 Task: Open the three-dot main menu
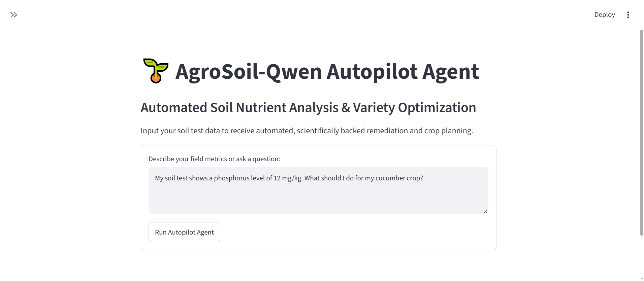click(x=628, y=15)
